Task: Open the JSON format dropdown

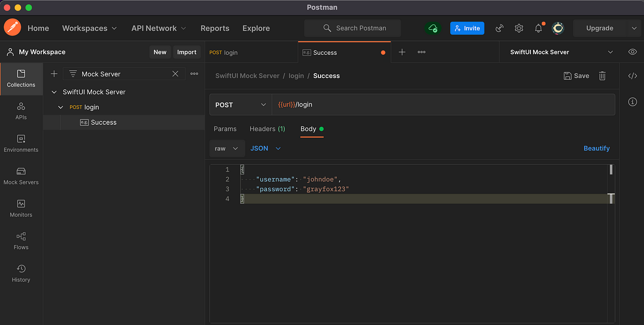Action: (265, 148)
